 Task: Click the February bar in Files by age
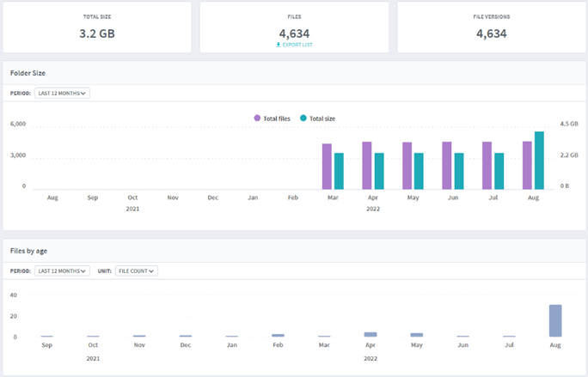[278, 336]
